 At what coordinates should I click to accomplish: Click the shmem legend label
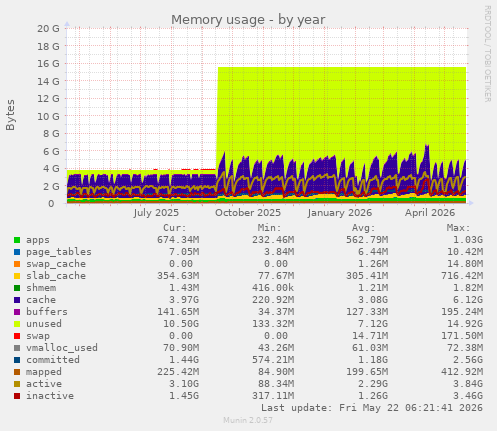point(41,288)
